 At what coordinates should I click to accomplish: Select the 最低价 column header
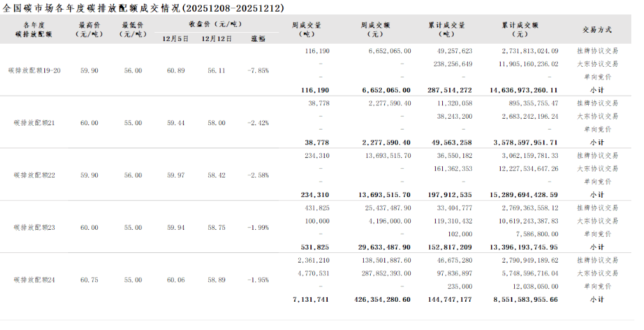133,30
